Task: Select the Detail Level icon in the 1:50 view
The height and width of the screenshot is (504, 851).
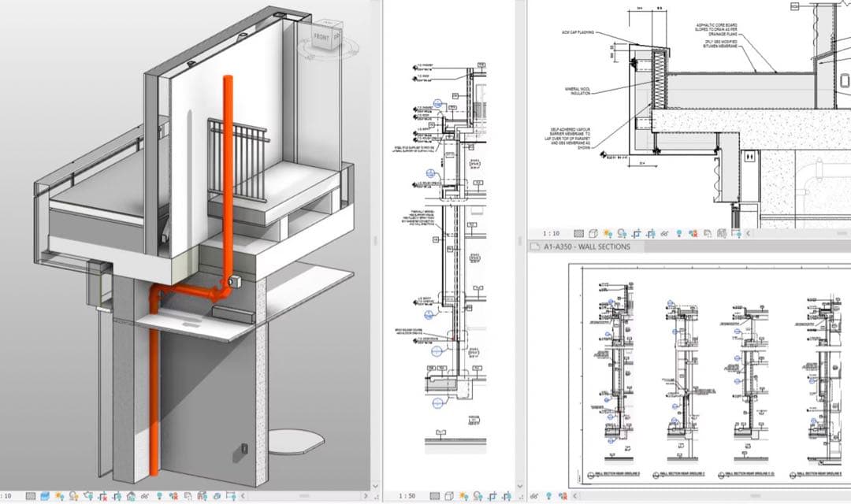Action: pyautogui.click(x=434, y=498)
